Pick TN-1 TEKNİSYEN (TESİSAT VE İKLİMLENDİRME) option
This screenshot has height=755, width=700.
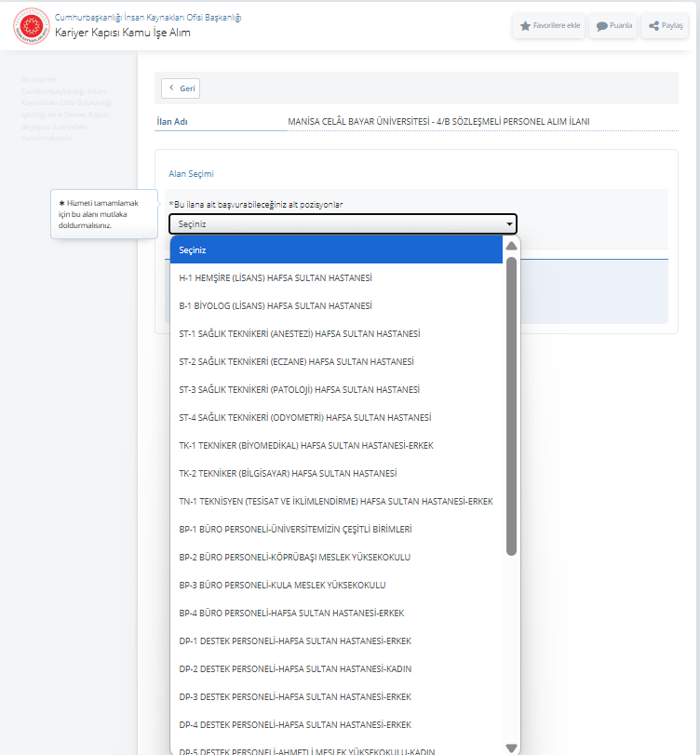(336, 501)
